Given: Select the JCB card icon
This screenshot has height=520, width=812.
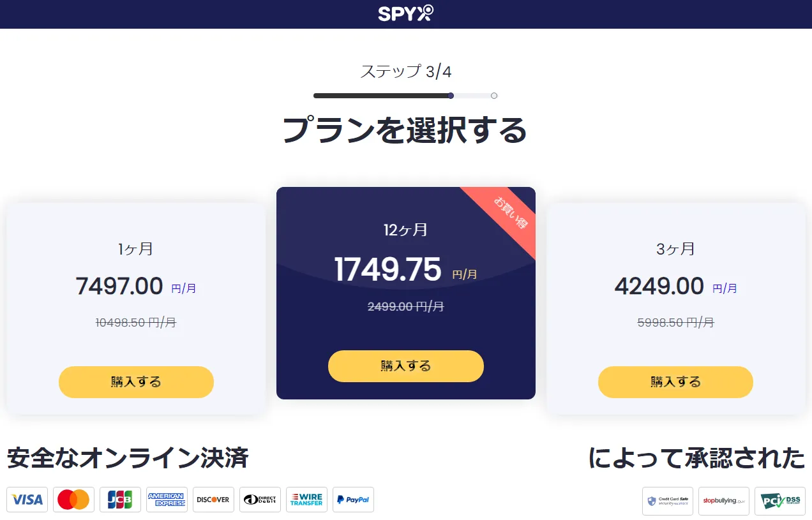Looking at the screenshot, I should coord(120,500).
